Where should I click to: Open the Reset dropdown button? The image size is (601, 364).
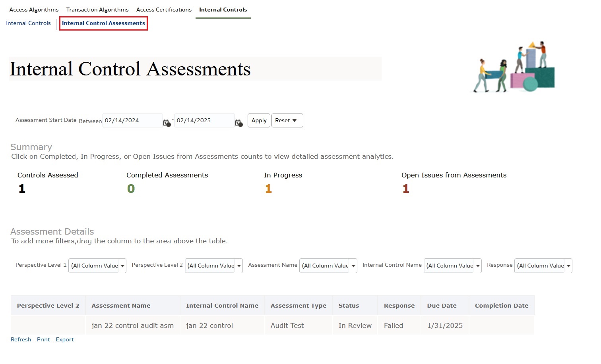(287, 120)
